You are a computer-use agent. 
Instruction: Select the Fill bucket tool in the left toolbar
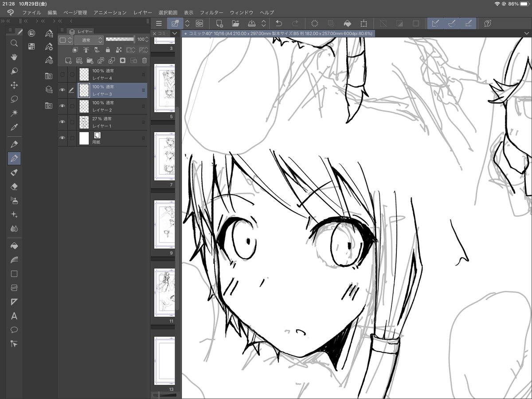pos(14,246)
